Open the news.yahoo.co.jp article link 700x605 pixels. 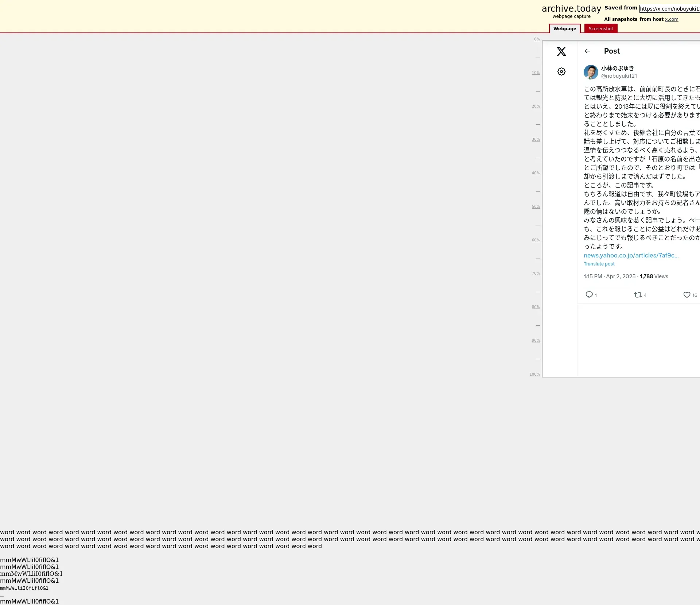pyautogui.click(x=631, y=255)
